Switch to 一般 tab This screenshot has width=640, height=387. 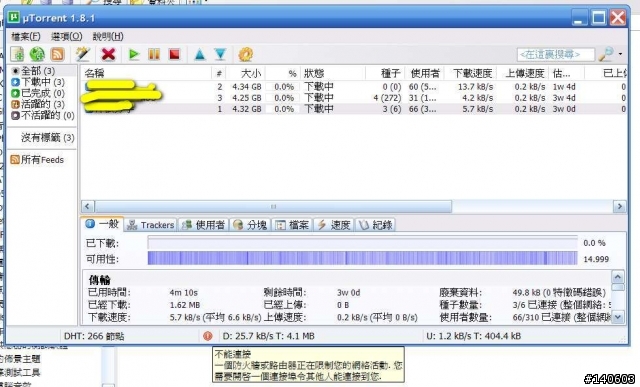102,224
